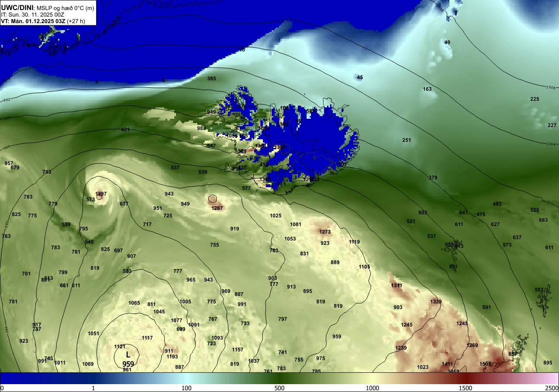Screen dimensions: 559x392
Task: Click the map value 797
Action: (283, 319)
